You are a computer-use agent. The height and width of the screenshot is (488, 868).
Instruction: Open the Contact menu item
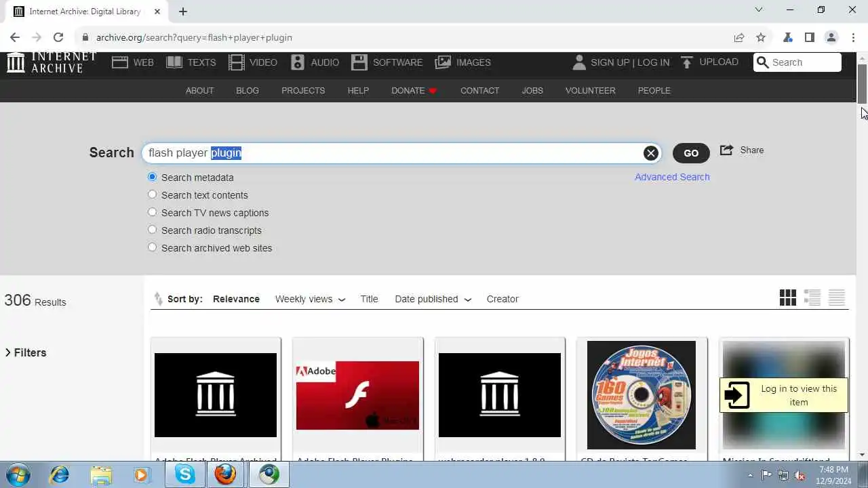click(479, 90)
